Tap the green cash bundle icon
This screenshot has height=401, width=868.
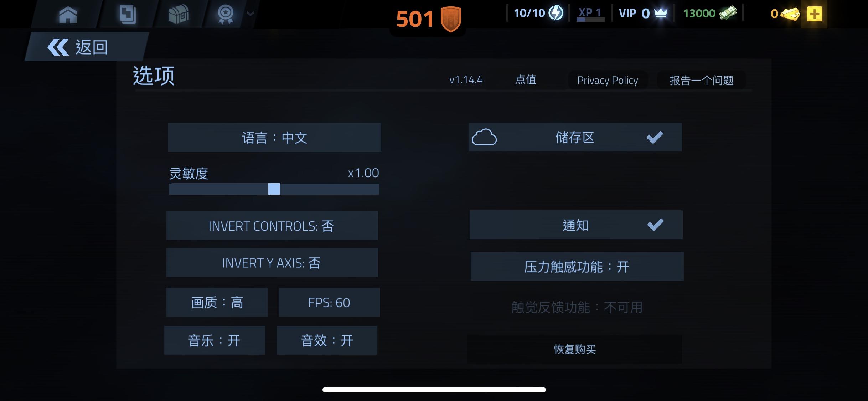(x=728, y=13)
